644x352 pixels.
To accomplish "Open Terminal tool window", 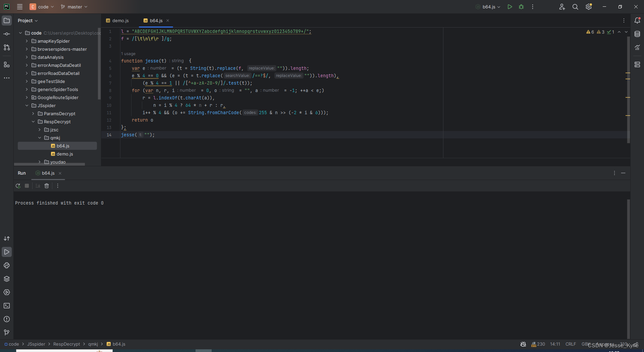I will tap(7, 306).
